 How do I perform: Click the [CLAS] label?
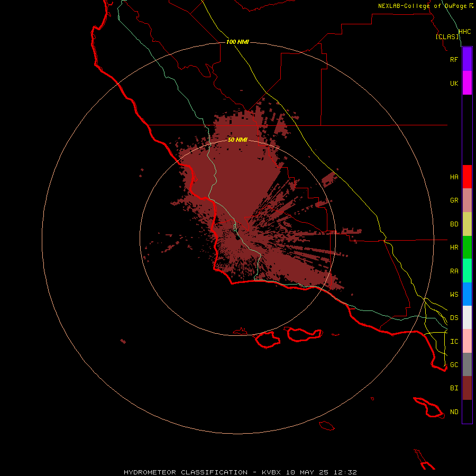click(x=447, y=37)
